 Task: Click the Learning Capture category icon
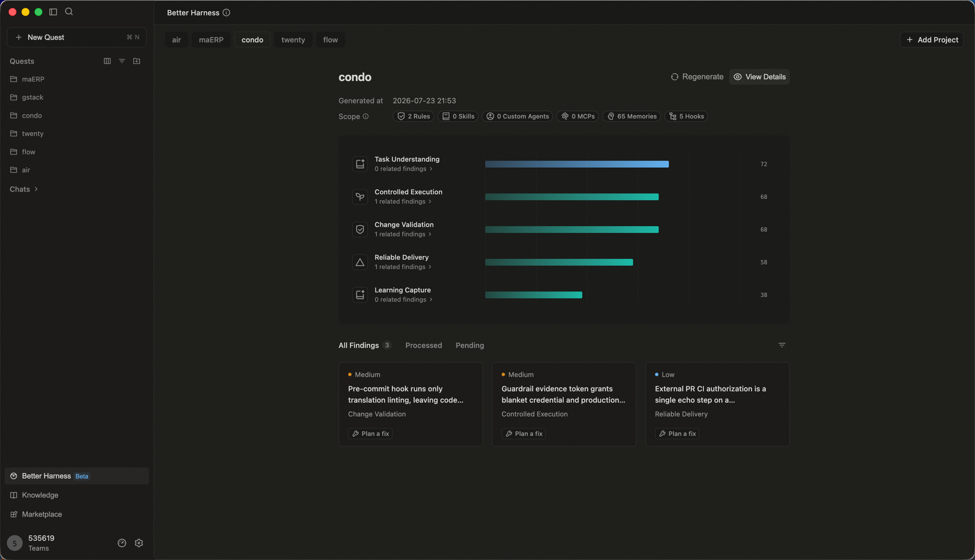point(360,295)
